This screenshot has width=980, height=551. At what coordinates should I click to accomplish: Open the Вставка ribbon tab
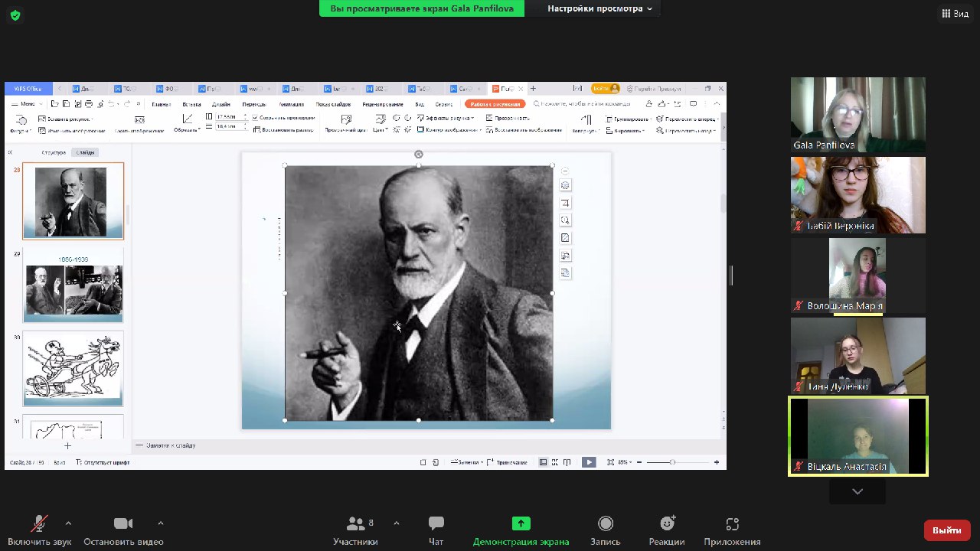click(191, 104)
